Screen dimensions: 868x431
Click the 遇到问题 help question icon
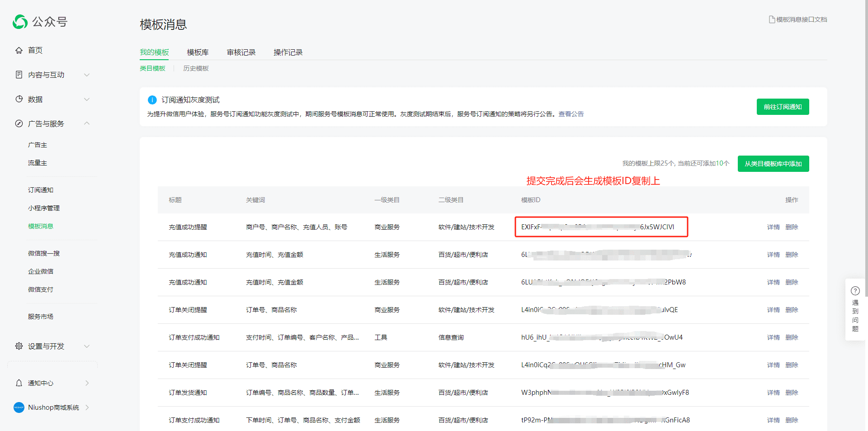click(x=855, y=291)
